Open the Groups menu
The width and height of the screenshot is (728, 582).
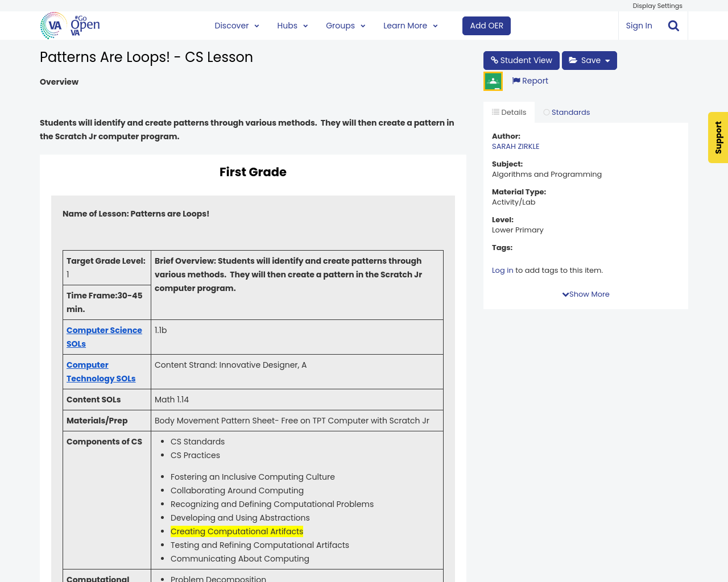pos(345,26)
